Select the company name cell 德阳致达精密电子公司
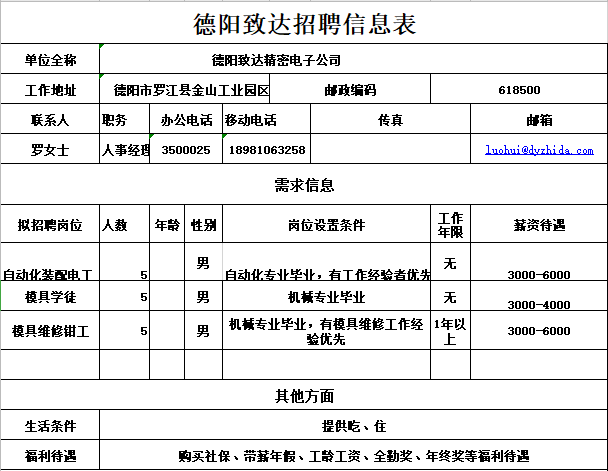 coord(277,60)
